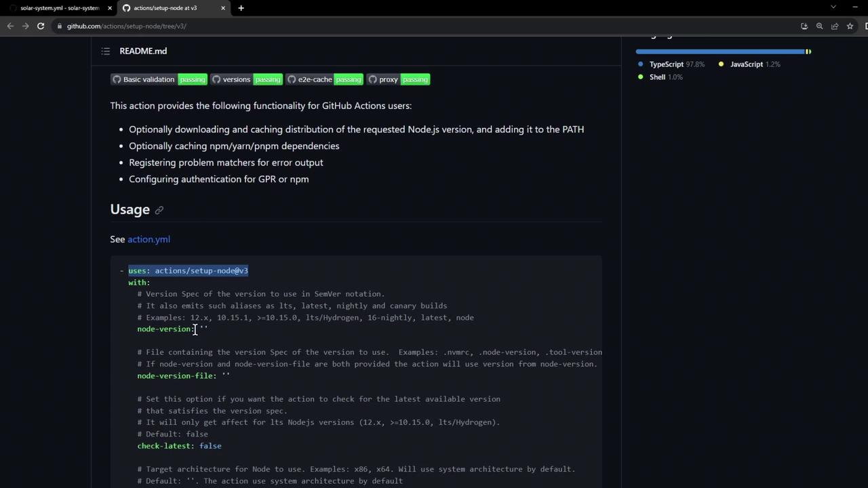Image resolution: width=868 pixels, height=488 pixels.
Task: Click the '# Target architecture for Node' comment
Action: [x=356, y=469]
